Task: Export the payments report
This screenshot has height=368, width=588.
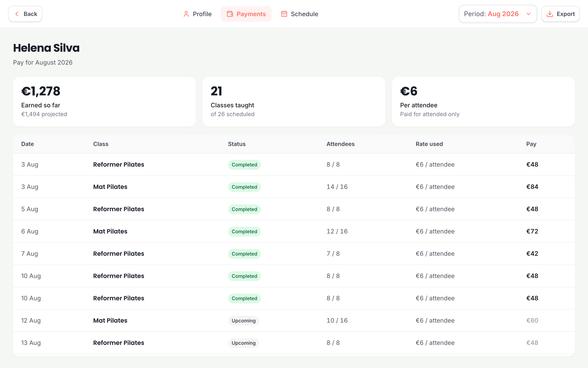Action: point(560,14)
